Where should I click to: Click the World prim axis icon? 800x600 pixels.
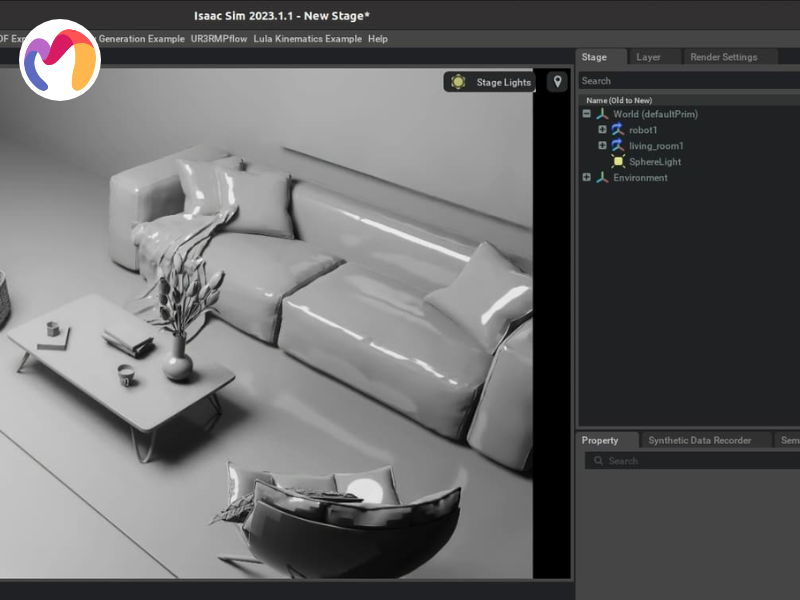tap(602, 114)
